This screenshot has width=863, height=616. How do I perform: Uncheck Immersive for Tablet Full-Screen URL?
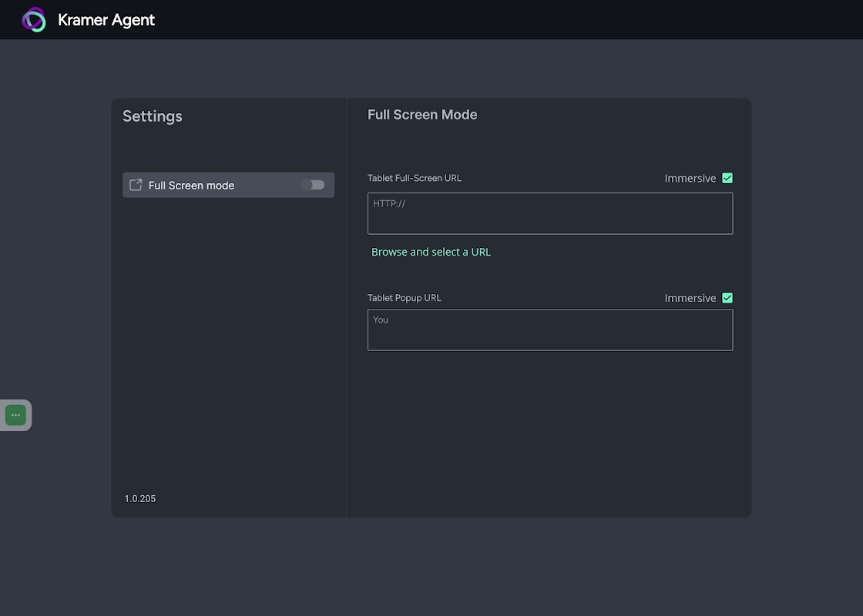(727, 178)
